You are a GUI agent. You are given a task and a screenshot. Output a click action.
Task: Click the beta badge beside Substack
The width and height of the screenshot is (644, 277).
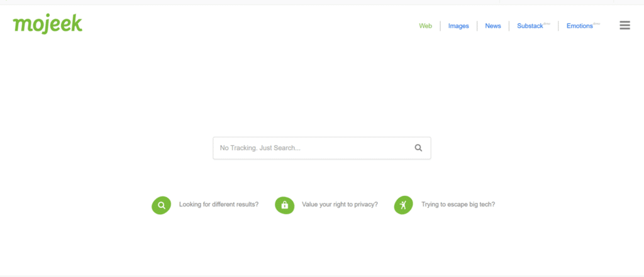pos(547,23)
